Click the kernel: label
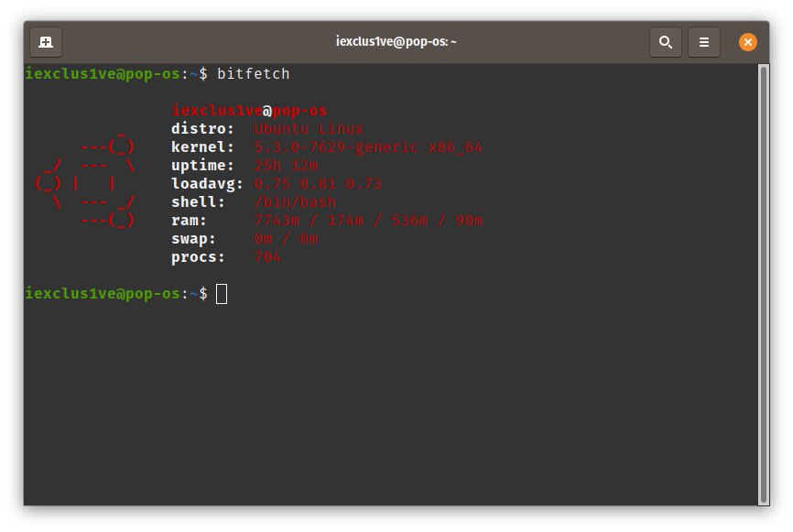This screenshot has height=532, width=793. click(x=202, y=147)
